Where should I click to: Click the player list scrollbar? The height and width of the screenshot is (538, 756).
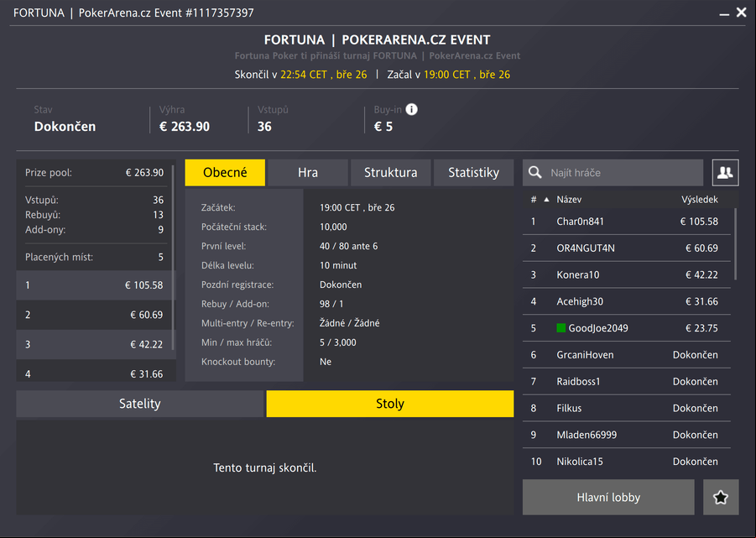735,244
